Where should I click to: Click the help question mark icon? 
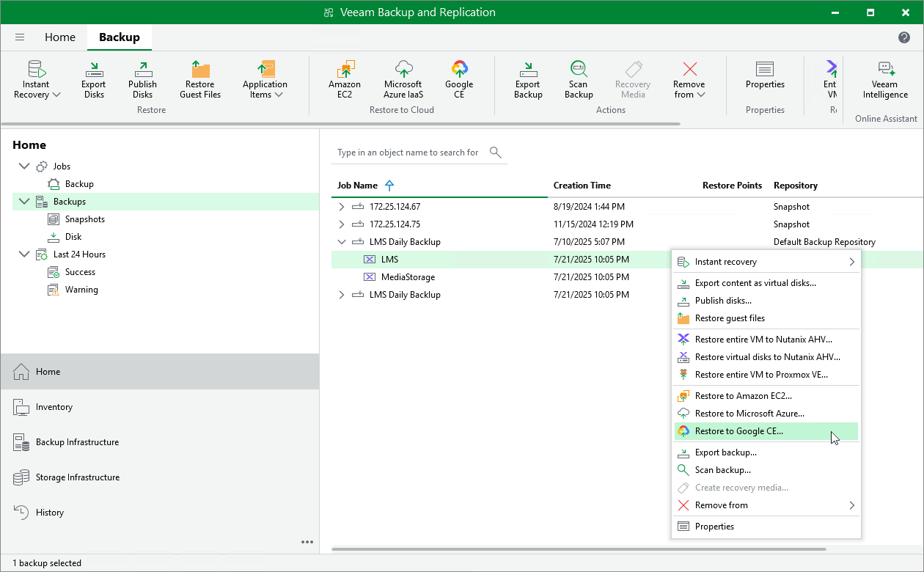904,37
